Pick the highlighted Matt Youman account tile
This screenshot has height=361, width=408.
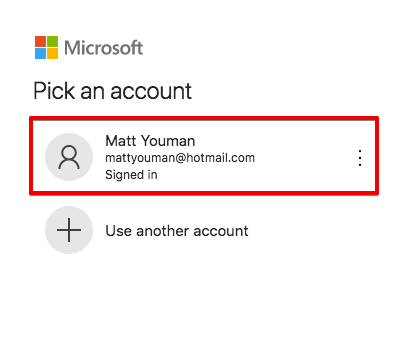(204, 156)
